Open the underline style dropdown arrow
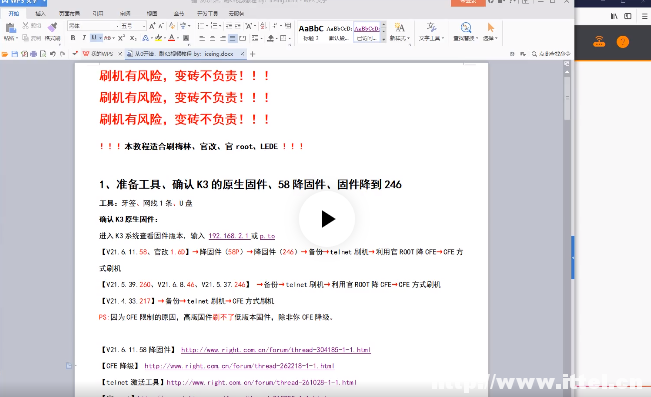Viewport: 651px width, 397px height. [x=100, y=38]
